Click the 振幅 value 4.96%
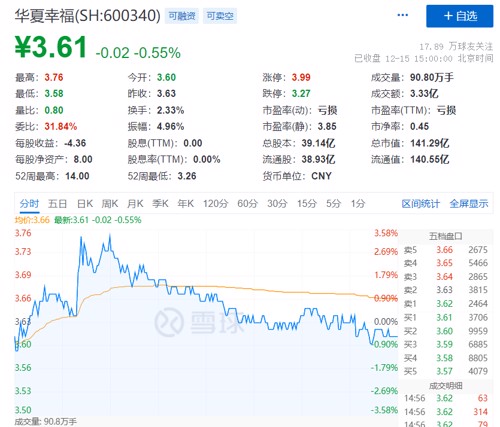This screenshot has height=427, width=500. coord(170,127)
